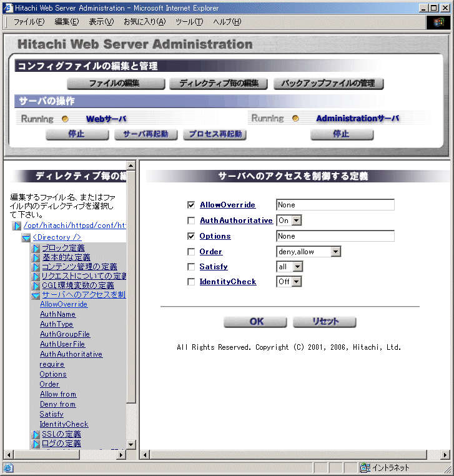This screenshot has width=454, height=476.
Task: Click the プロセス再起動 button
Action: (215, 134)
